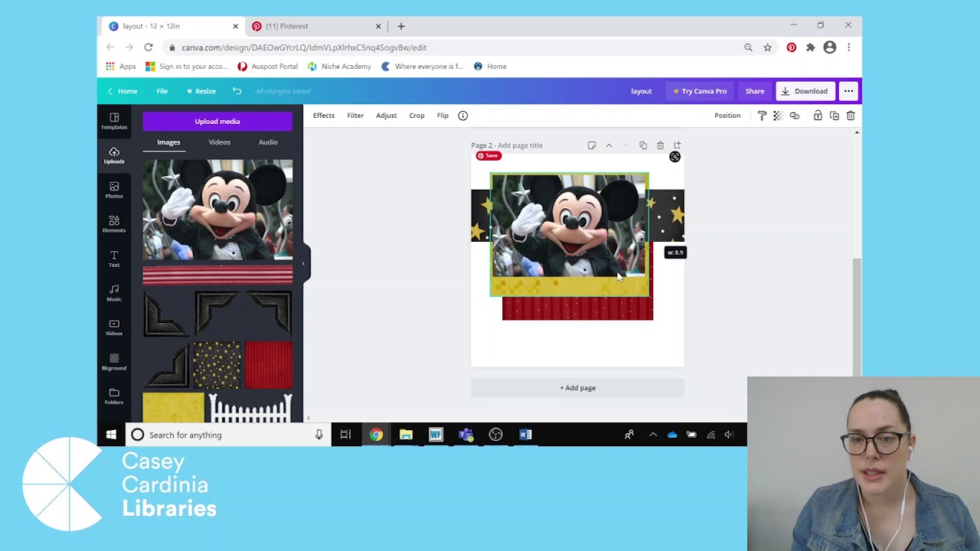
Task: Open the Background sidebar panel
Action: tap(114, 362)
